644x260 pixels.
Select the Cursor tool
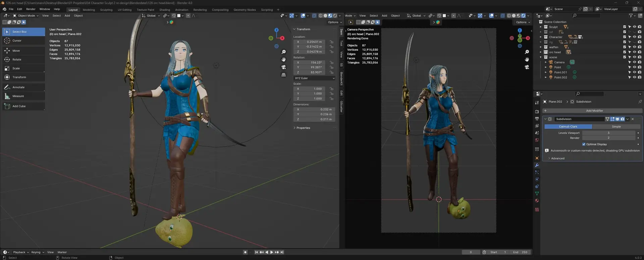[x=17, y=41]
